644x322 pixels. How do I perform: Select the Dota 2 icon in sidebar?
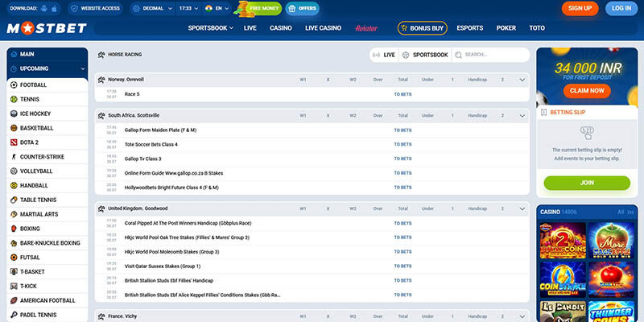14,142
